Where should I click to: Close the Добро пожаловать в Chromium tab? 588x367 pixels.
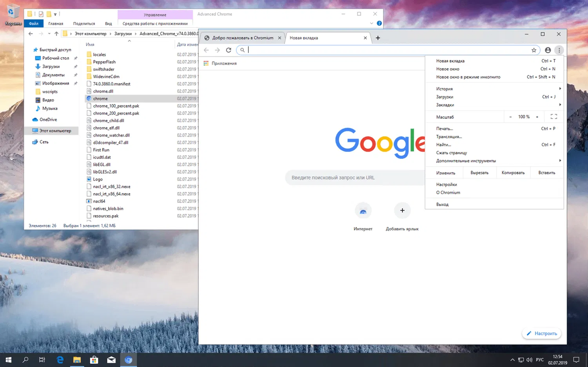pos(279,38)
